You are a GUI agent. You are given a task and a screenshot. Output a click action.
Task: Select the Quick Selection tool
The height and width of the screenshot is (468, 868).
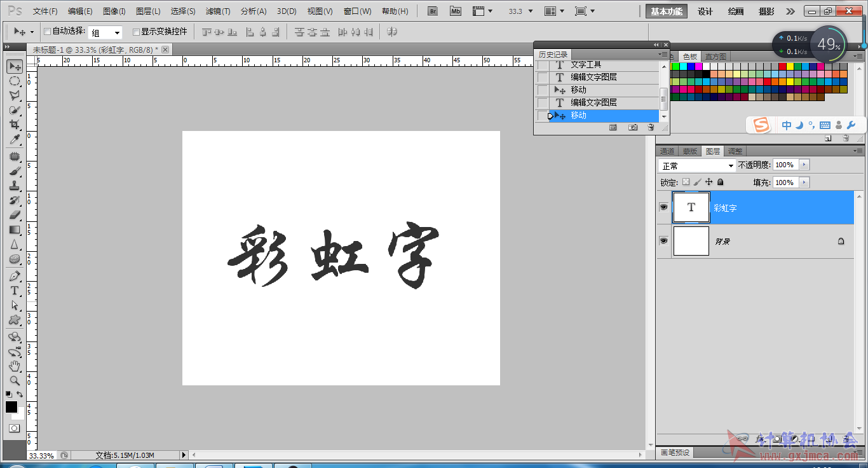15,110
